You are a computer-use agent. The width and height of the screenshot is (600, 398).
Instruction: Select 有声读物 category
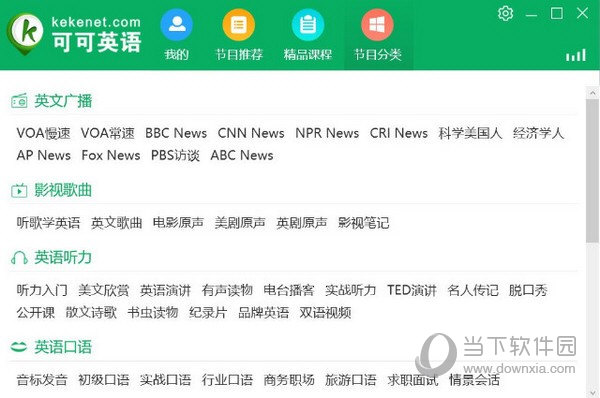(x=227, y=290)
